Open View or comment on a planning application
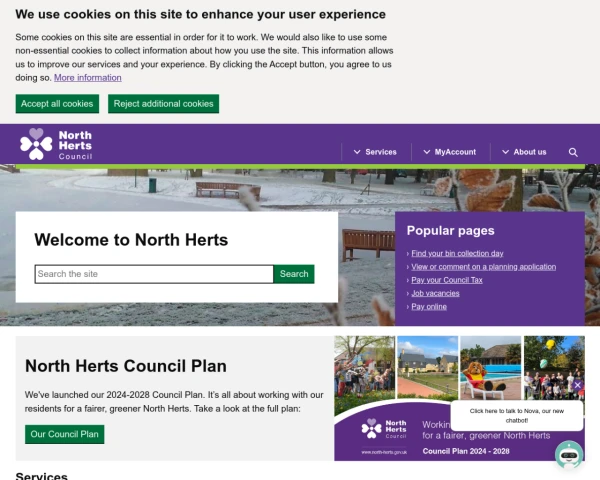 484,267
